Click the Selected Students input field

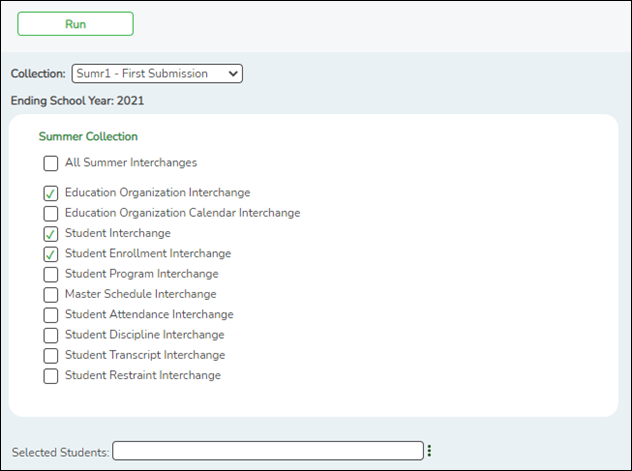coord(267,451)
